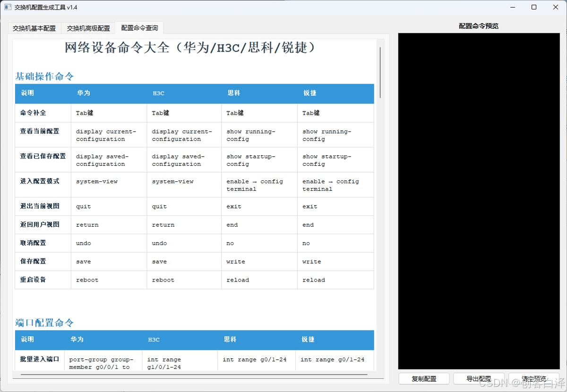Image resolution: width=567 pixels, height=392 pixels.
Task: Click the 查看当前配置 row label
Action: point(40,131)
